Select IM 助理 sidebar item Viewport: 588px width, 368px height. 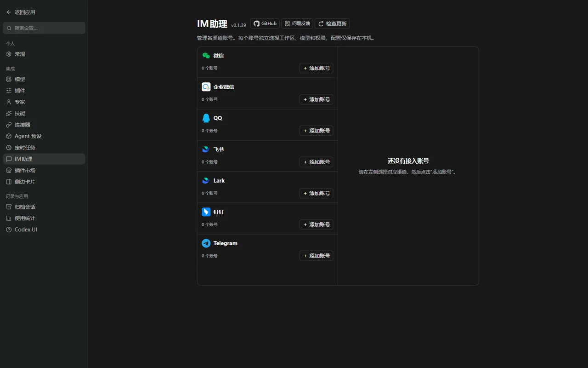coord(44,159)
